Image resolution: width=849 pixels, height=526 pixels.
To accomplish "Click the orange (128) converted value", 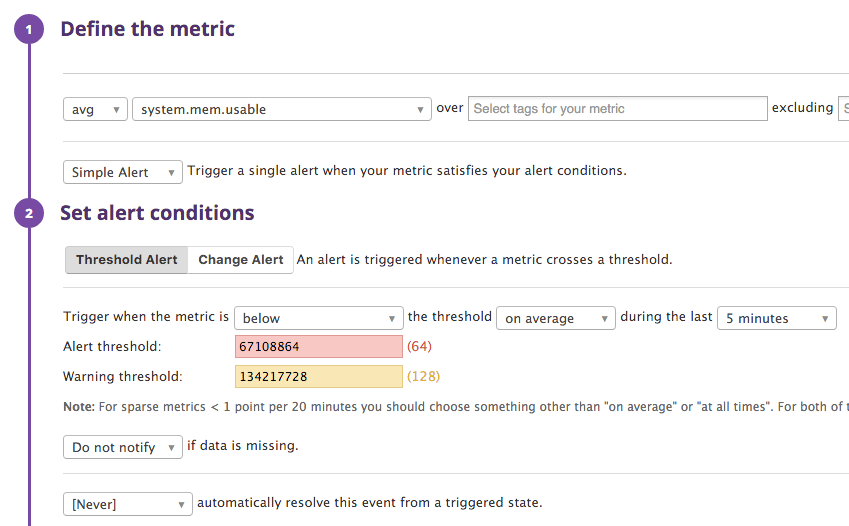I will pos(423,377).
